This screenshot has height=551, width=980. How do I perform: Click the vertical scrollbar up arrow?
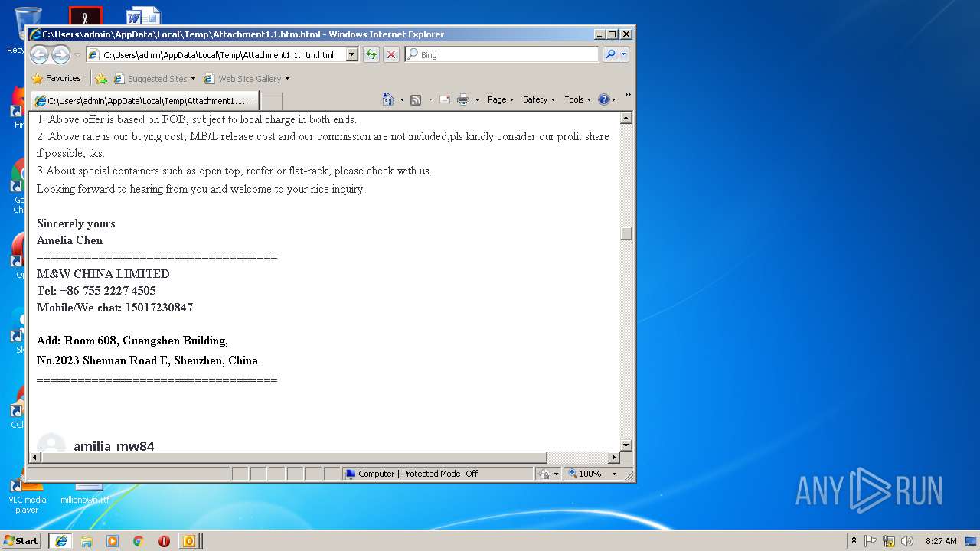[x=626, y=118]
